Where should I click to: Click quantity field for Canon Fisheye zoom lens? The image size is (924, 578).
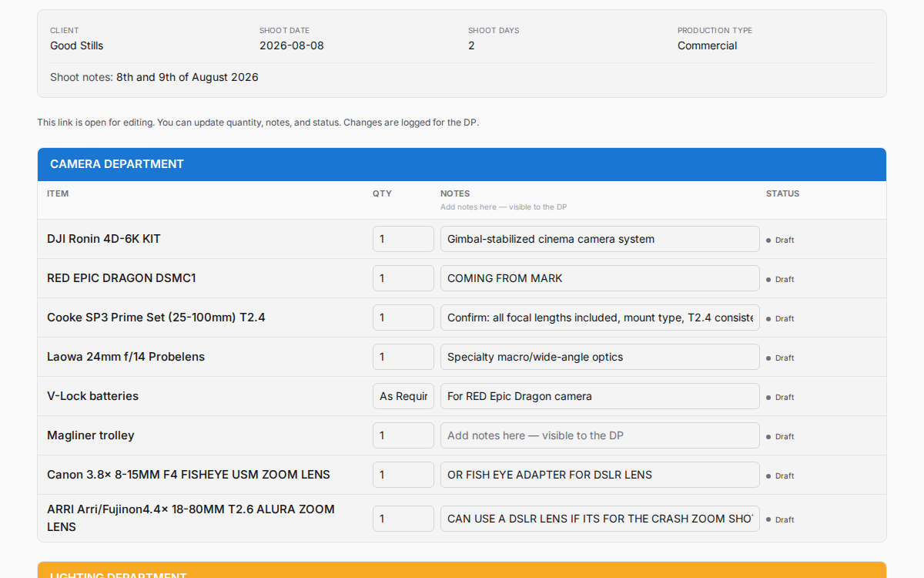coord(403,475)
